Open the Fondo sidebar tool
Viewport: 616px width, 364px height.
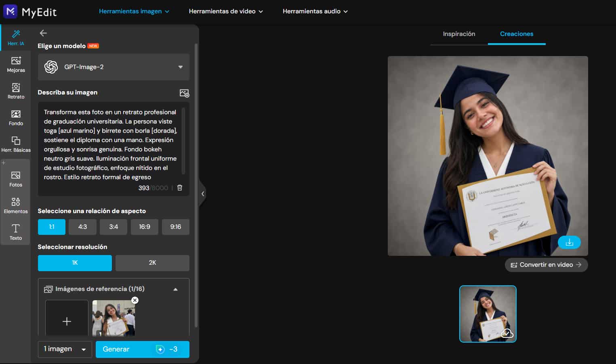(16, 118)
